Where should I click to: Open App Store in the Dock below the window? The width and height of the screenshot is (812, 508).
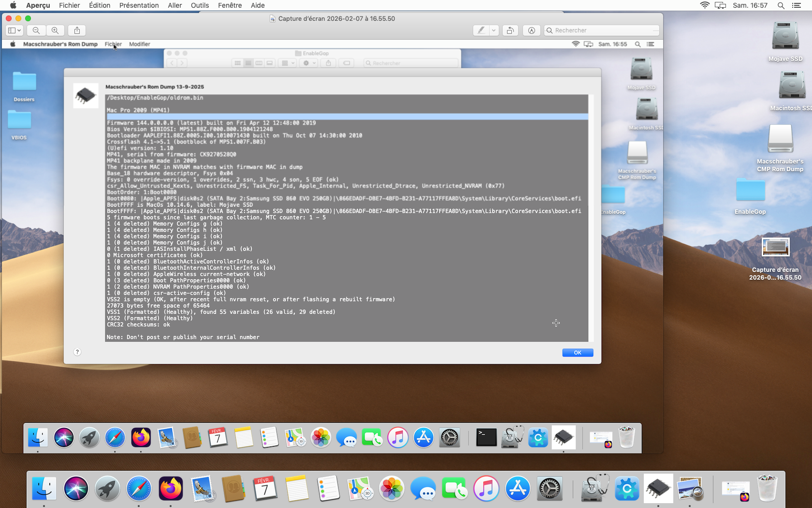click(518, 488)
